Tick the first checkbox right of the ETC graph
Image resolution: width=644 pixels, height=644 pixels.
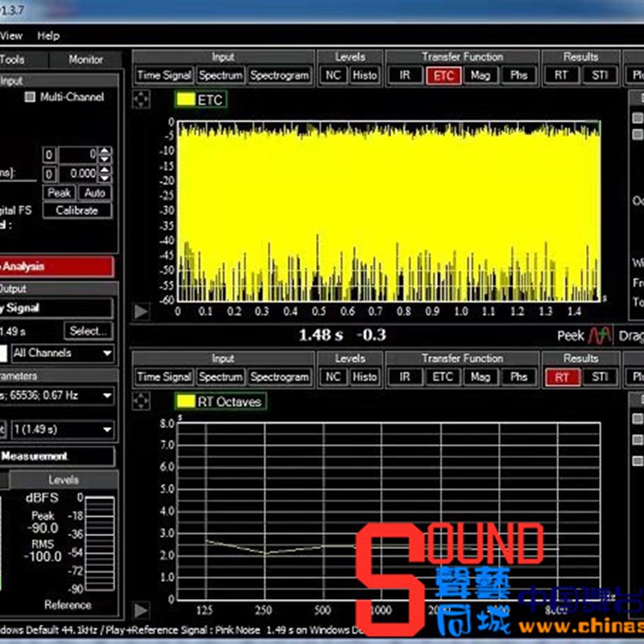click(638, 118)
